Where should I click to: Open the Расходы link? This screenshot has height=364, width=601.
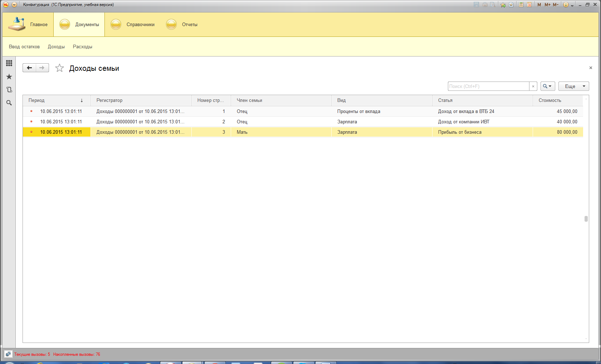point(83,47)
